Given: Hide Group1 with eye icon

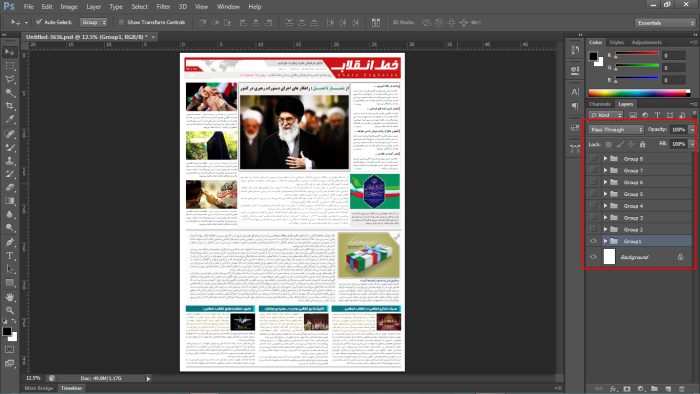Looking at the screenshot, I should click(x=593, y=241).
